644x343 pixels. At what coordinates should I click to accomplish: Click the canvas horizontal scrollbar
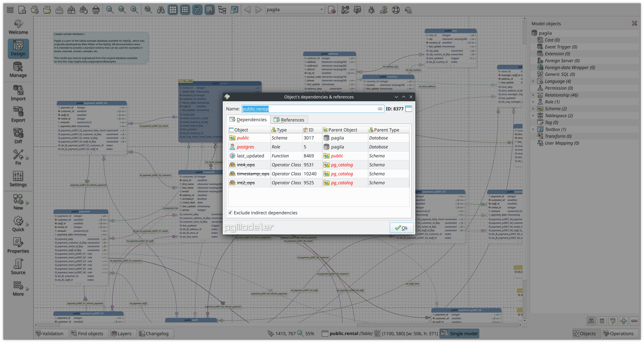[x=278, y=325]
